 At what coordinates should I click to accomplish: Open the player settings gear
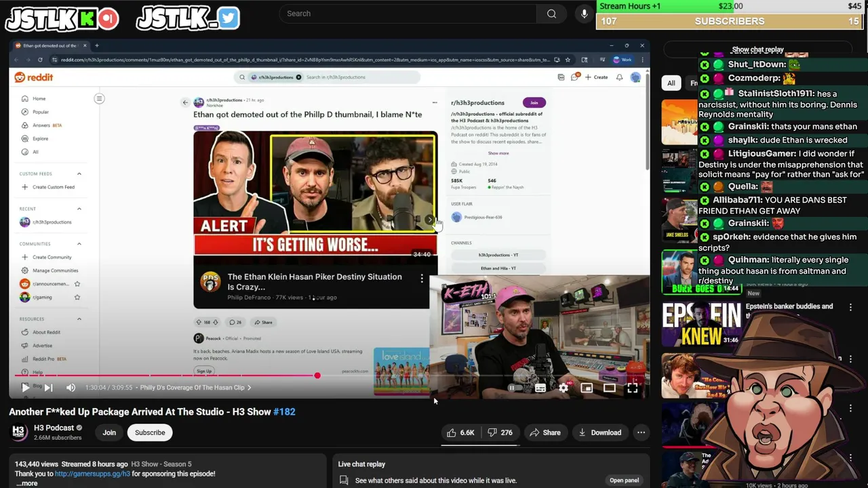point(564,388)
